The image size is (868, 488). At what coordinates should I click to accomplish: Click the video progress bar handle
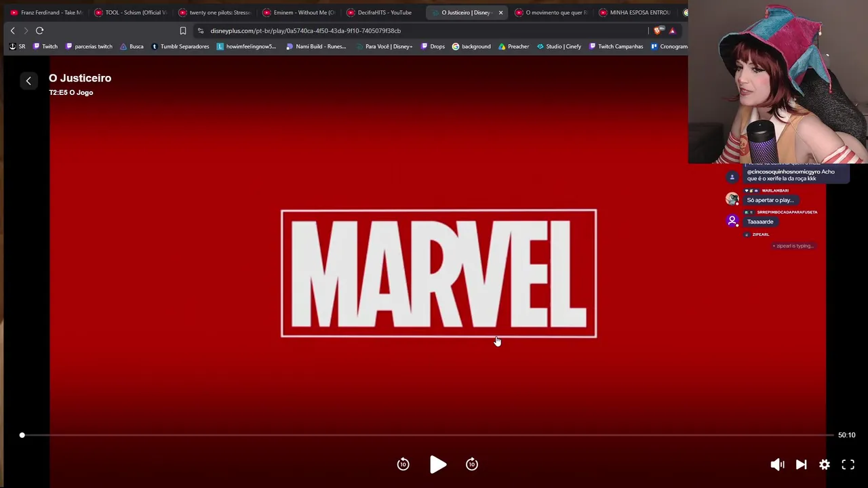[x=22, y=435]
